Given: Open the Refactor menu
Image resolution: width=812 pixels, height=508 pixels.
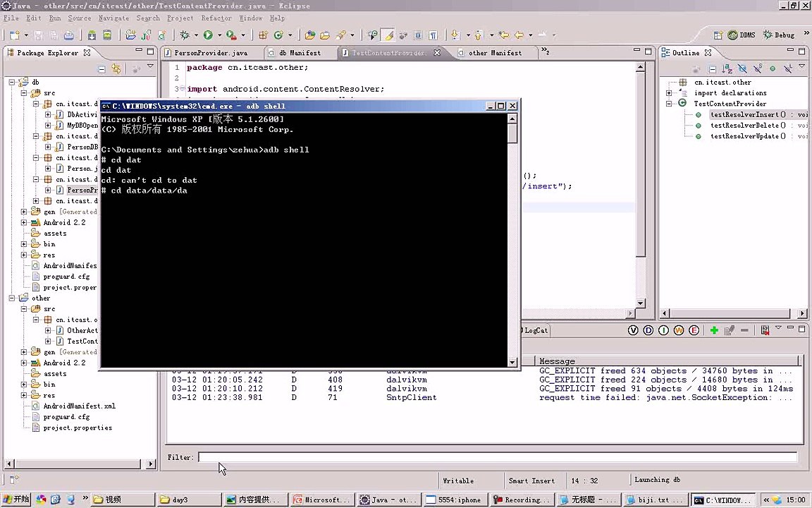Looking at the screenshot, I should 216,18.
